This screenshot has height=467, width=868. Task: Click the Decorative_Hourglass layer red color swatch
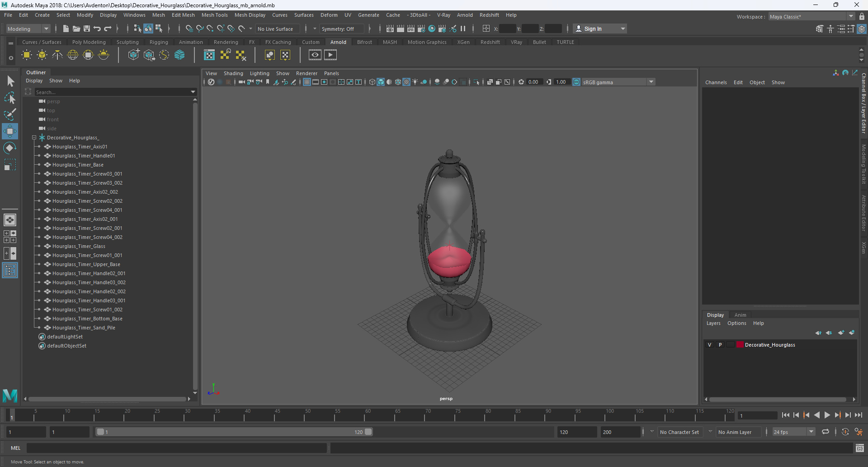pyautogui.click(x=740, y=345)
